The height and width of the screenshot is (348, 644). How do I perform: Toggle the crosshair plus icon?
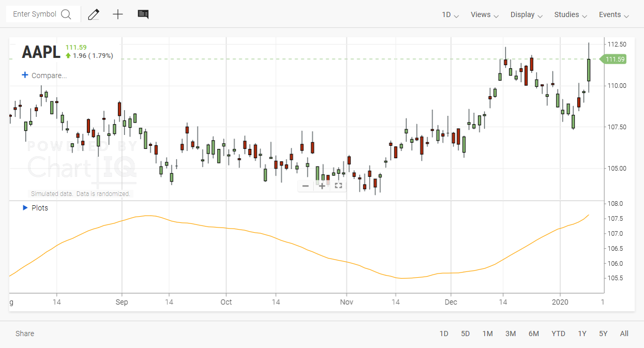[118, 14]
